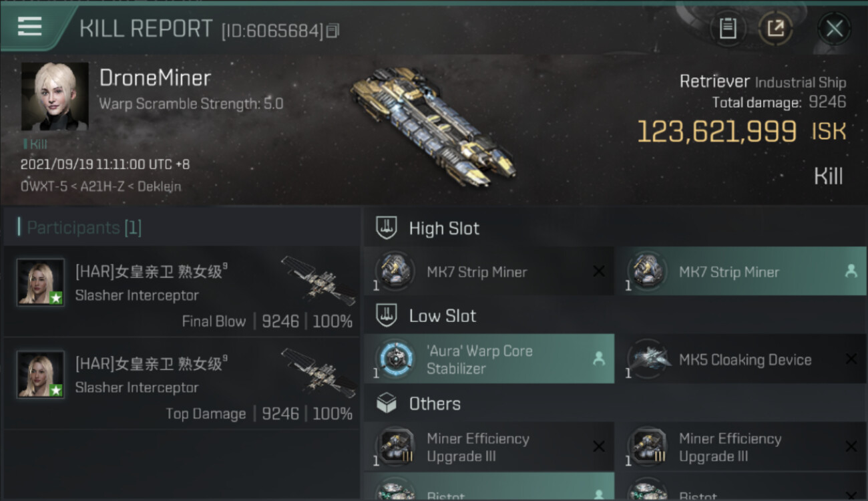Viewport: 868px width, 501px height.
Task: Select the first MK7 Strip Miner item
Action: (x=489, y=271)
